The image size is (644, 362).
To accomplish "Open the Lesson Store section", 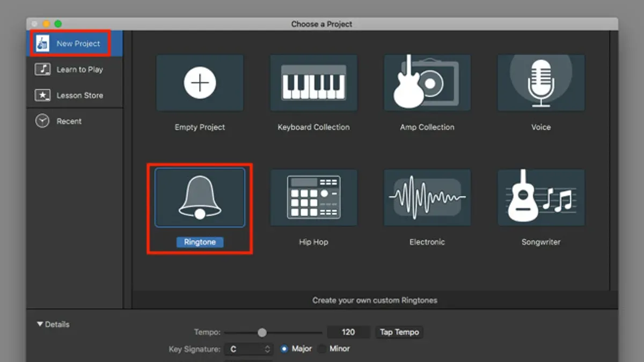I will tap(75, 95).
